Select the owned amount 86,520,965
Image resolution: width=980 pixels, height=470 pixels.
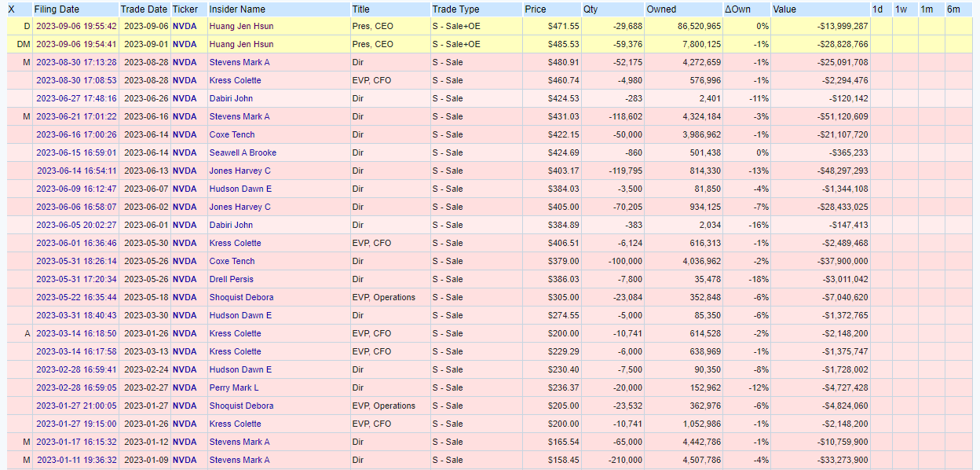[x=699, y=26]
